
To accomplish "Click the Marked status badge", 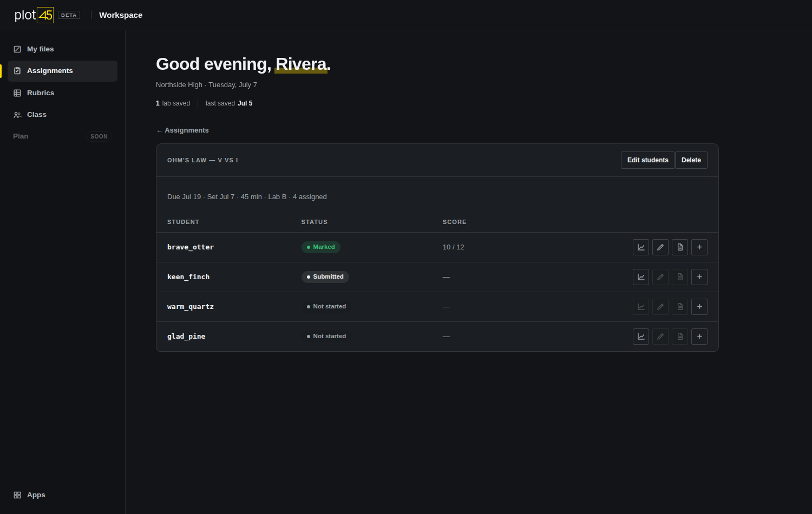I will coord(321,247).
